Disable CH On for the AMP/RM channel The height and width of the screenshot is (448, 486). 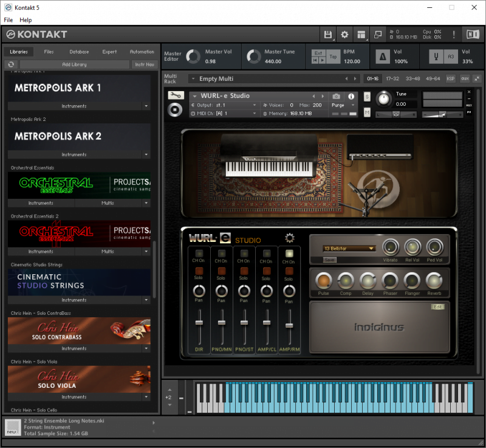pyautogui.click(x=289, y=253)
